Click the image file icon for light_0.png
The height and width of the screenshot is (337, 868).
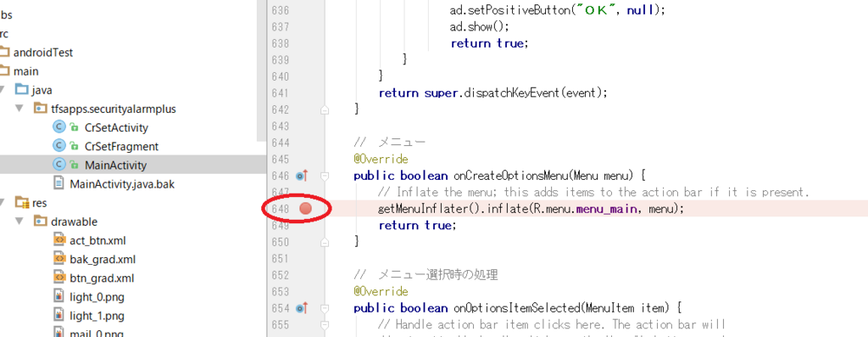(59, 296)
